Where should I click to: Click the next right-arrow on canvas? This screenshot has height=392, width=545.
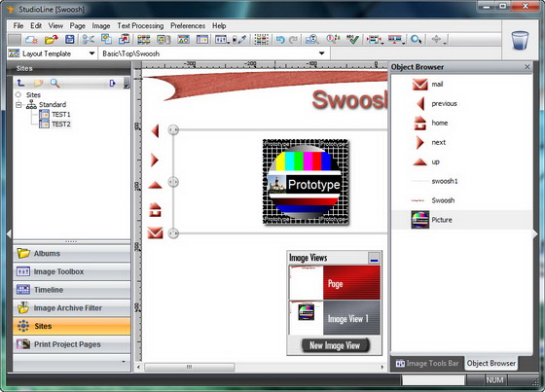(x=155, y=160)
